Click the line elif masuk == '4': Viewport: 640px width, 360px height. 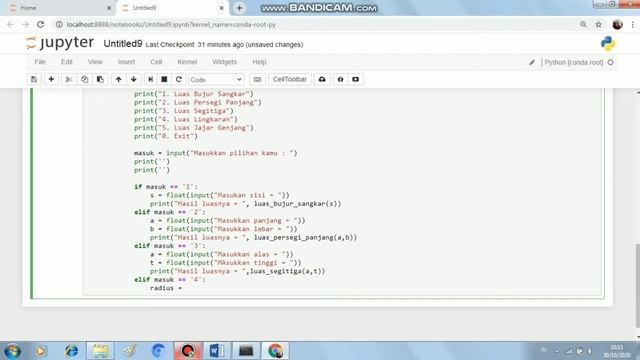point(170,280)
